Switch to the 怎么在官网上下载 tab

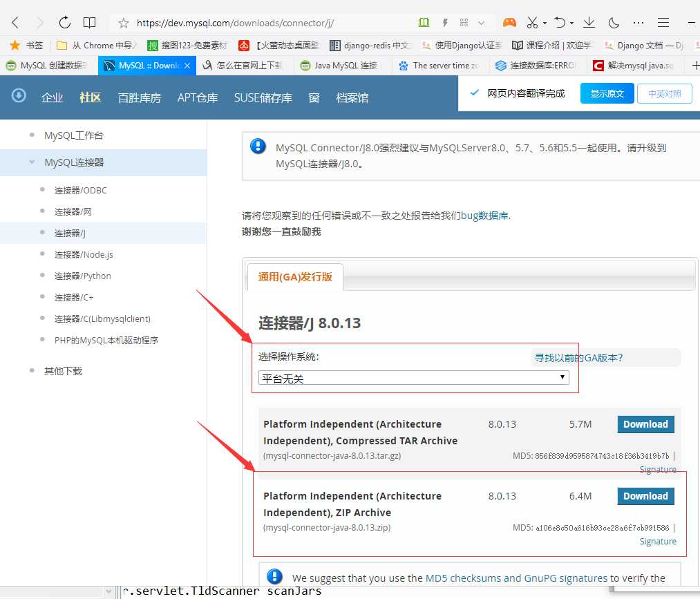coord(245,66)
